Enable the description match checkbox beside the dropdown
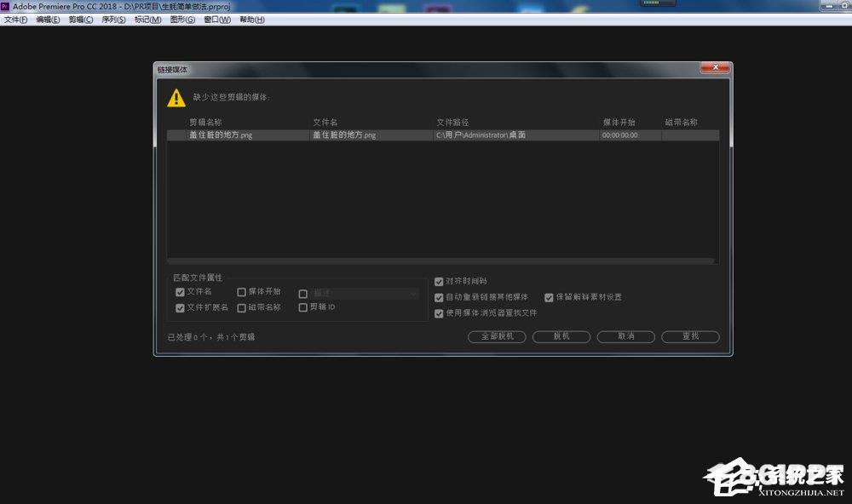 (303, 294)
